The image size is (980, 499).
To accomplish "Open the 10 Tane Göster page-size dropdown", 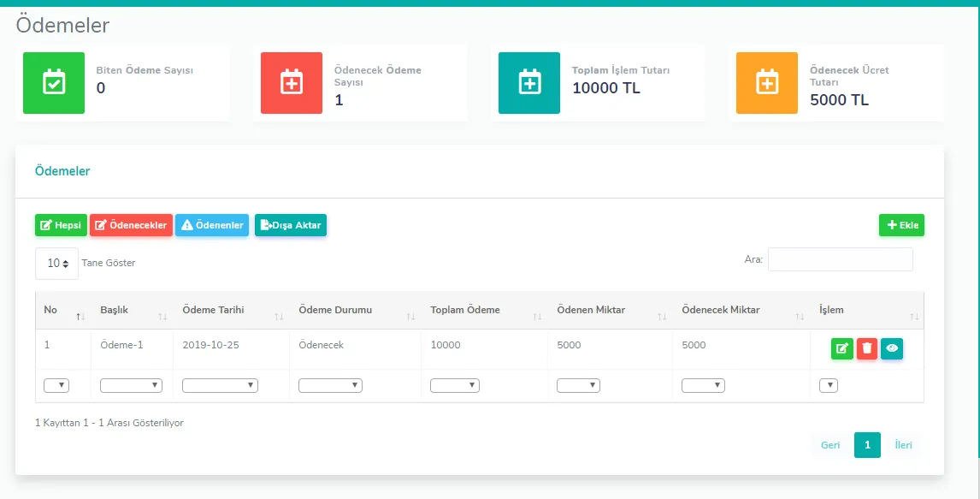I will pyautogui.click(x=57, y=264).
